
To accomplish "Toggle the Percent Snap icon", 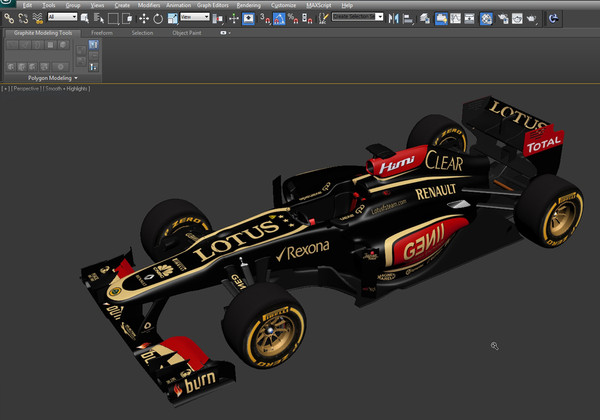I will [x=293, y=18].
